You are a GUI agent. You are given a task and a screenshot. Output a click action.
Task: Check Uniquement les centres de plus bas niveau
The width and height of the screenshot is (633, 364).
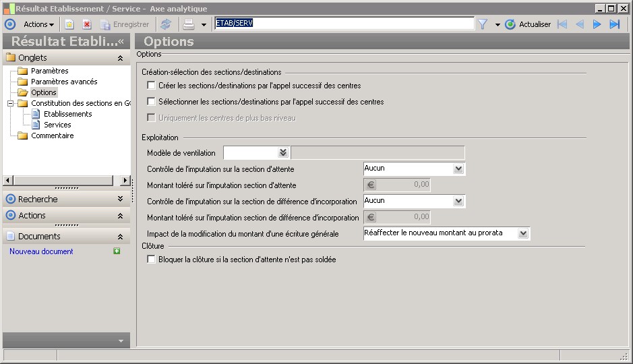(151, 117)
